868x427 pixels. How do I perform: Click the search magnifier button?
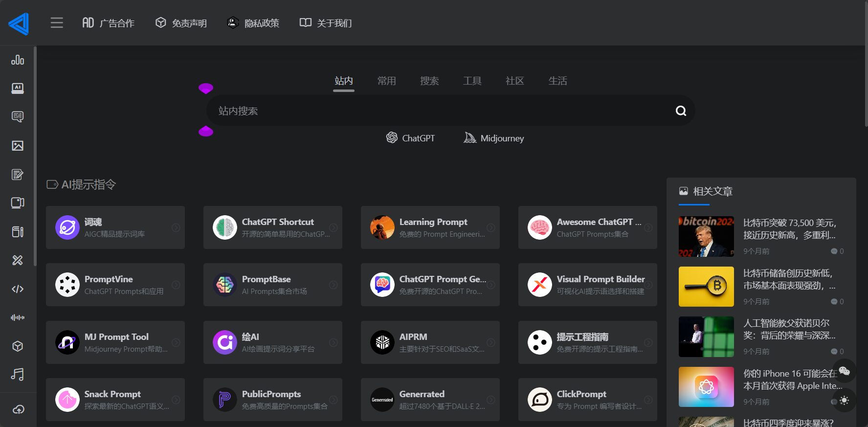click(681, 111)
